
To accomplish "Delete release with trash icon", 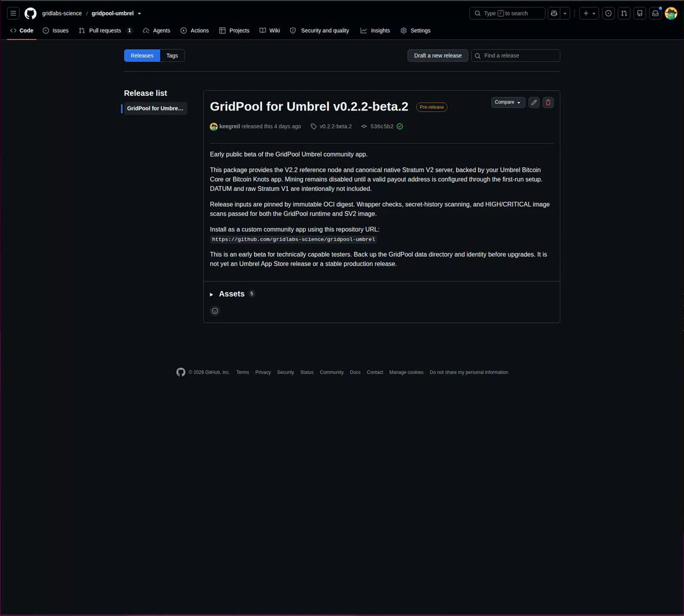I will coord(548,102).
